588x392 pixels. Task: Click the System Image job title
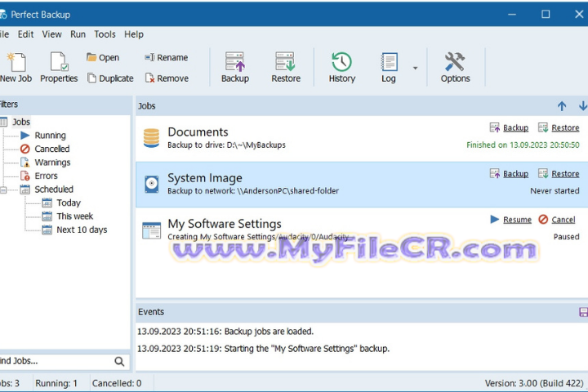pyautogui.click(x=205, y=178)
